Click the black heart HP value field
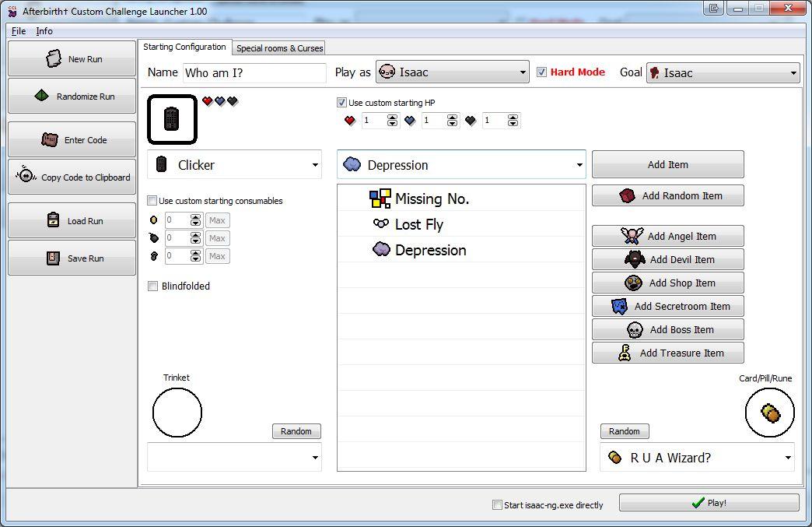This screenshot has height=527, width=812. tap(495, 120)
